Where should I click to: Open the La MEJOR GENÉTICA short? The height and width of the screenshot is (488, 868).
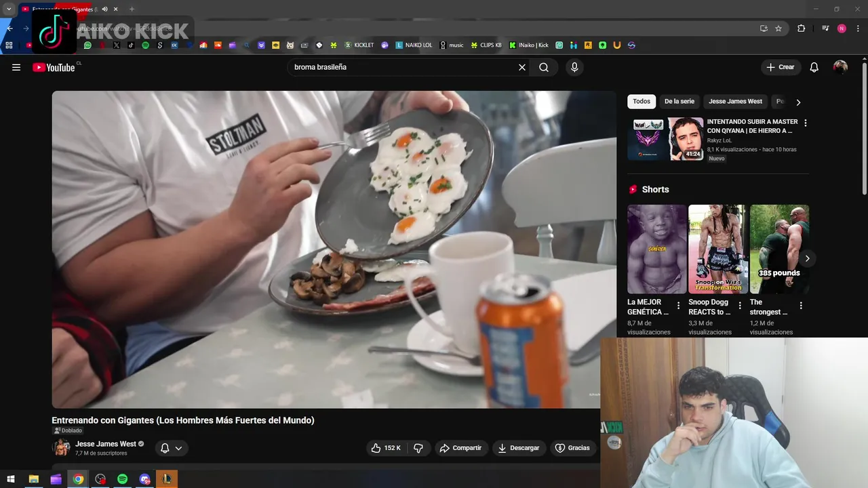pyautogui.click(x=656, y=249)
